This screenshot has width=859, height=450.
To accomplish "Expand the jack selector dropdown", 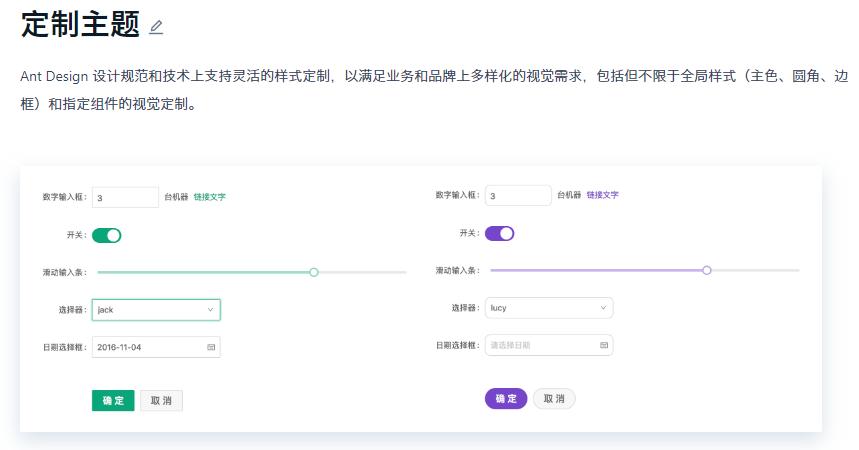I will click(156, 310).
